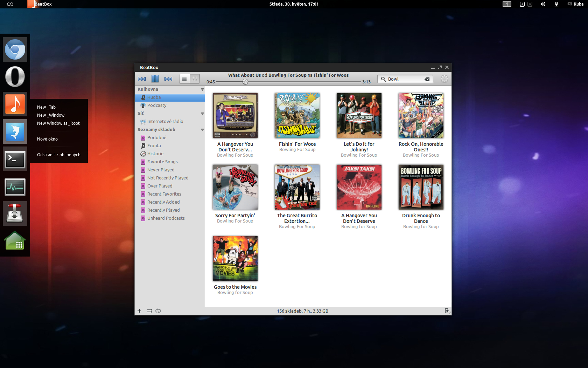588x368 pixels.
Task: Open The Great Burrito Extortion... album
Action: point(297,187)
